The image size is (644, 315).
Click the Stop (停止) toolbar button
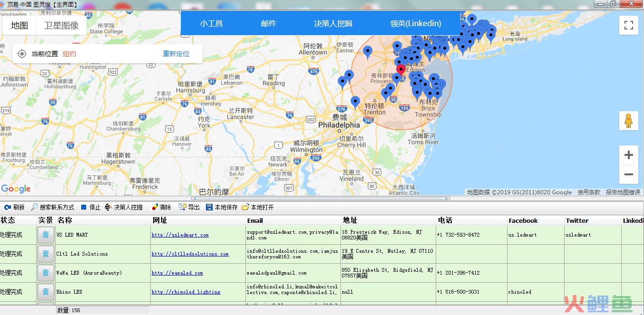[90, 207]
